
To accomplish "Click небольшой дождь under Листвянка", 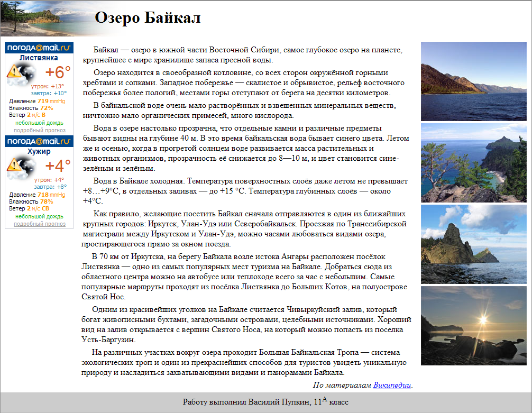I will pyautogui.click(x=39, y=123).
